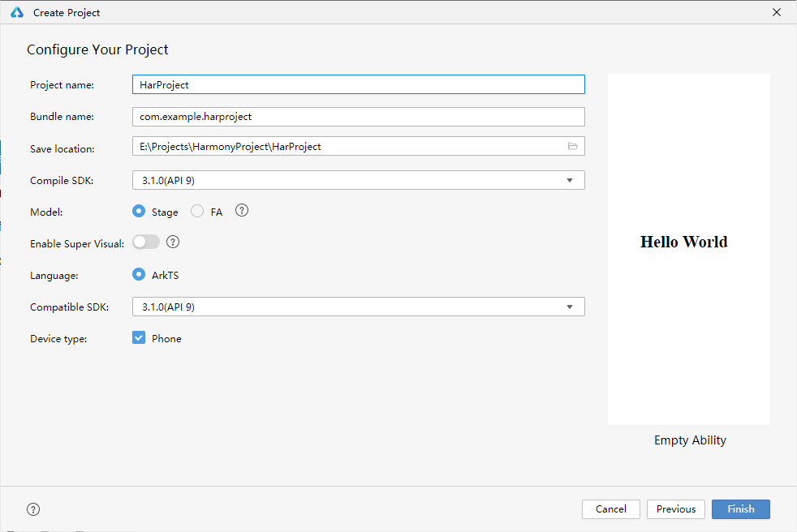Screen dimensions: 797x532
Task: Click the DevEco Studio logo icon
Action: point(17,12)
